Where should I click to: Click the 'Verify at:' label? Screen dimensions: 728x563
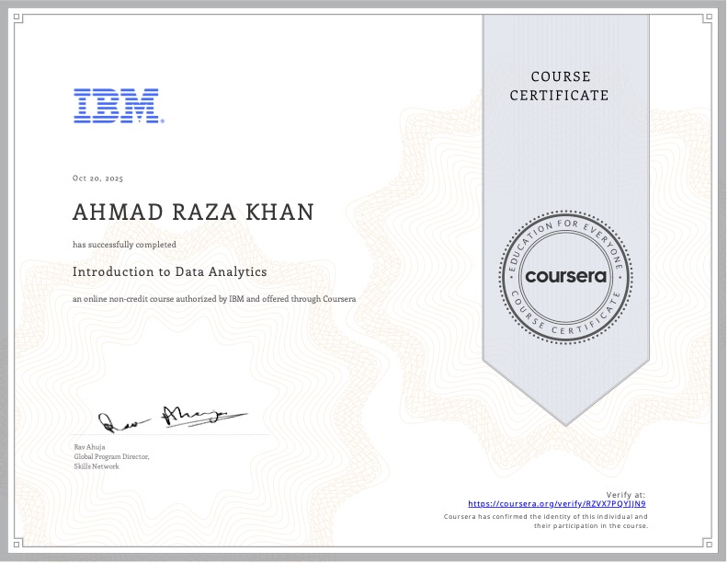(625, 495)
